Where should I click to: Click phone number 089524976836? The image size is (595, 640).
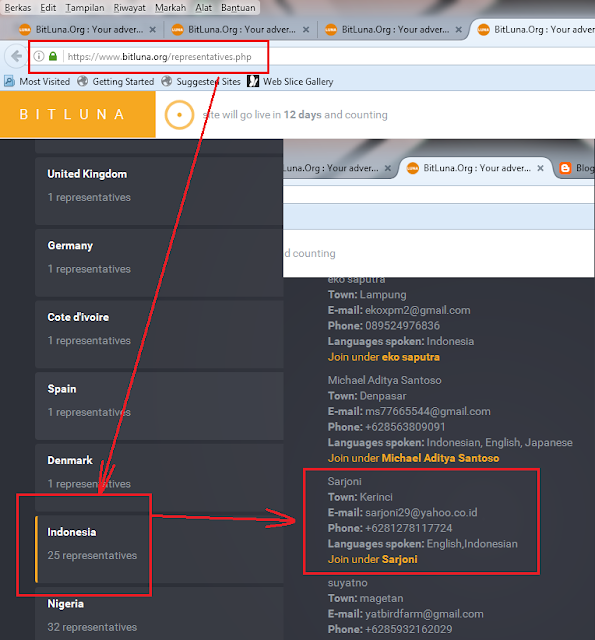point(402,326)
